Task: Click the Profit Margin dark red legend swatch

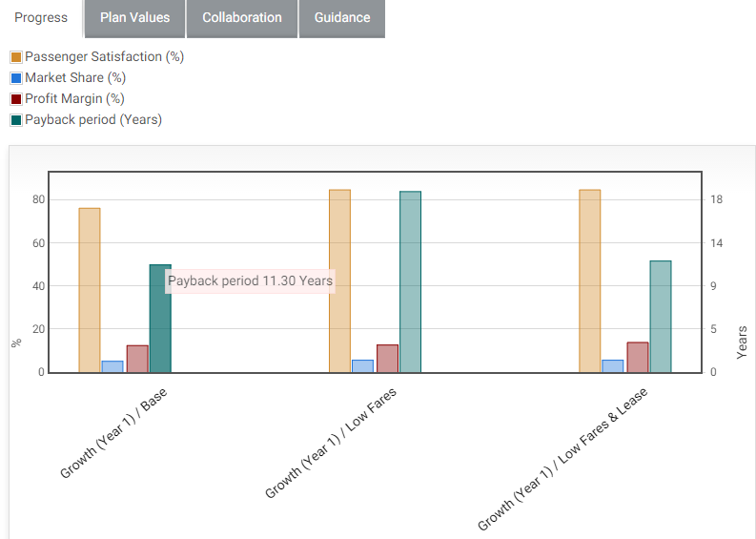Action: (x=16, y=99)
